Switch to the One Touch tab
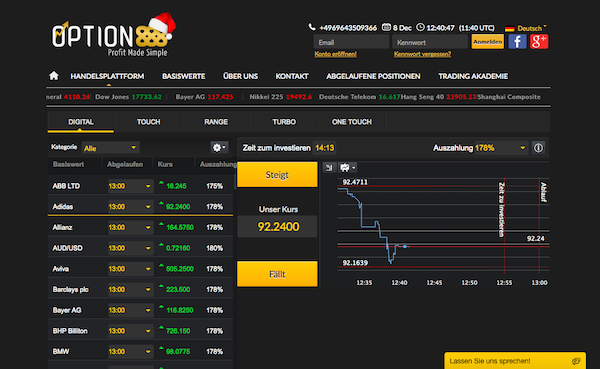600x369 pixels. pos(352,122)
